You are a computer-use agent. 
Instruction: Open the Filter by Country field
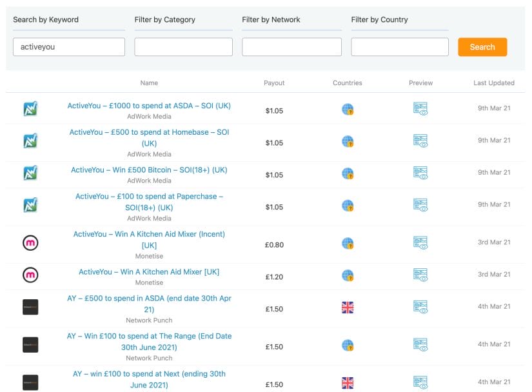400,47
